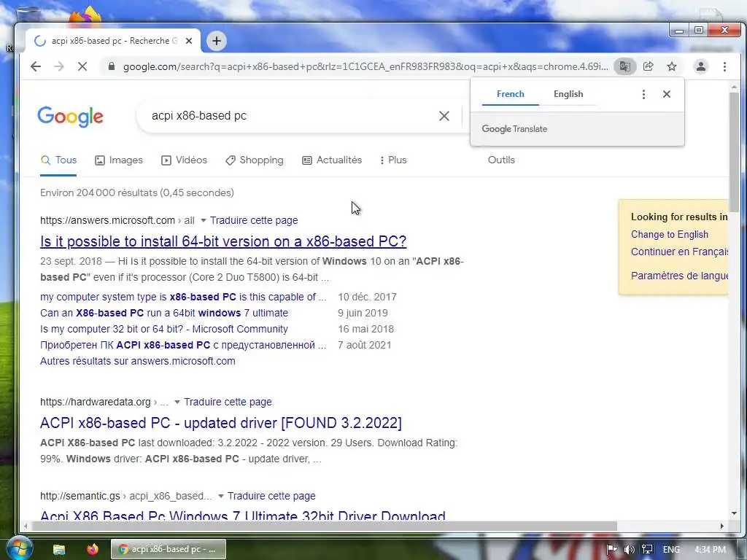Switch to the Vidéos search tab

[x=185, y=160]
